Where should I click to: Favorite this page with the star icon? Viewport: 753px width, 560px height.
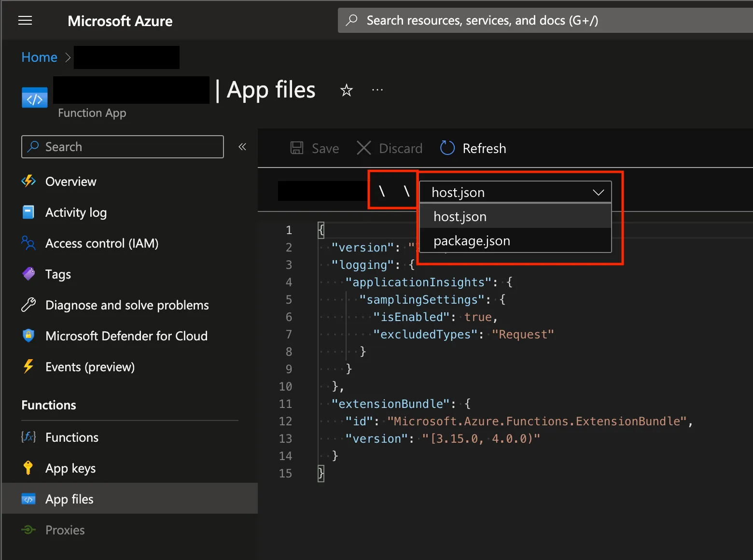(x=346, y=90)
